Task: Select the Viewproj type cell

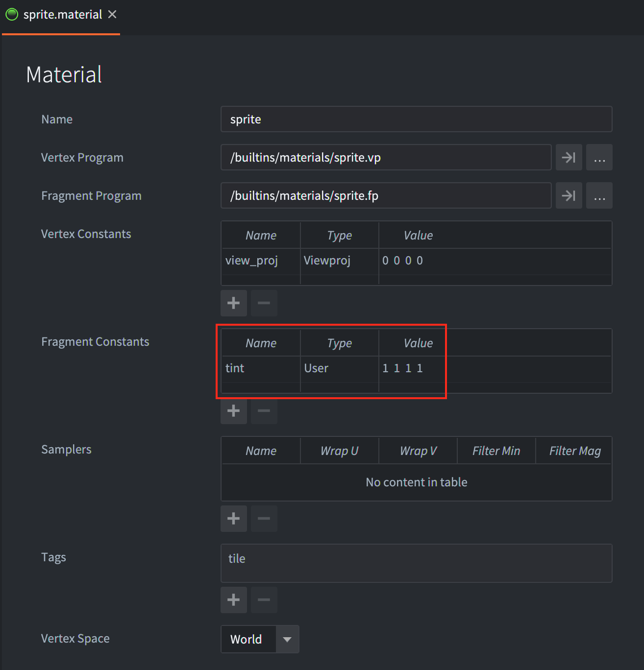Action: coord(339,261)
